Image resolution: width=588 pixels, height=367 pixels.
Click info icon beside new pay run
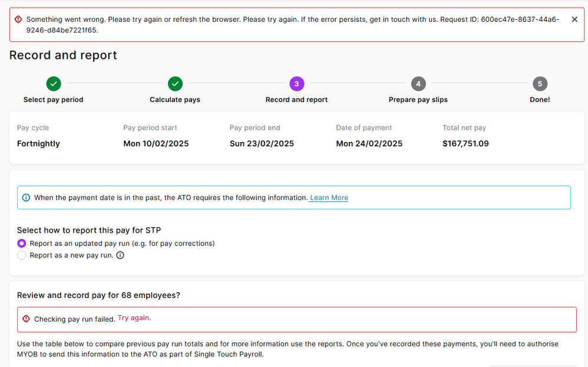click(x=120, y=256)
